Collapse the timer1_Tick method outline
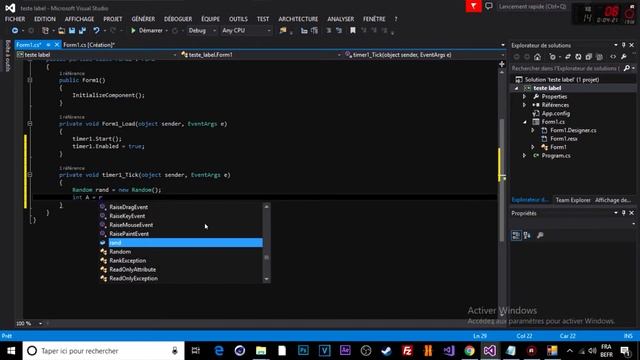The width and height of the screenshot is (640, 360). (30, 175)
